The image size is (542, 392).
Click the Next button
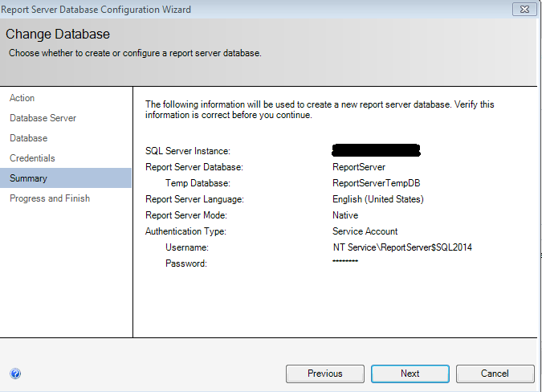pyautogui.click(x=410, y=374)
